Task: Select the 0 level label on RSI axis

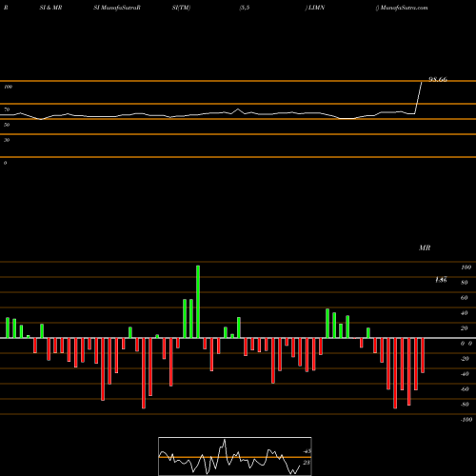Action: pyautogui.click(x=5, y=163)
